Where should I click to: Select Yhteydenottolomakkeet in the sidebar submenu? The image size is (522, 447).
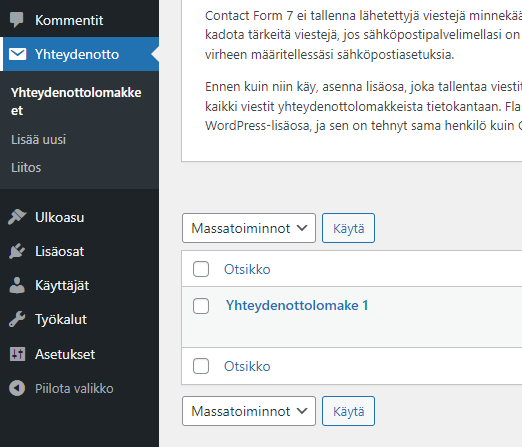76,101
